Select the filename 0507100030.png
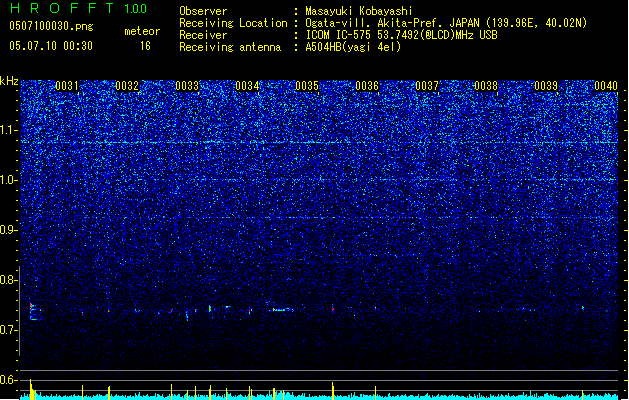Viewport: 629px width, 400px height. [x=51, y=26]
